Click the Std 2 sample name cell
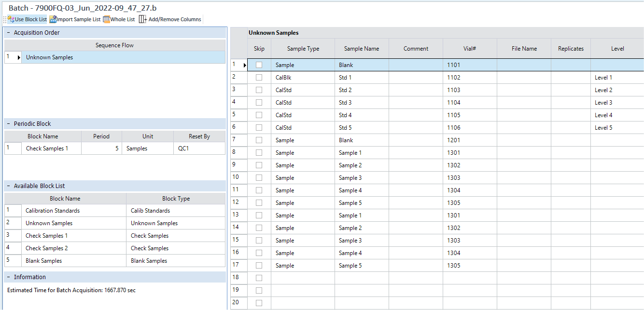This screenshot has width=644, height=310. (x=362, y=90)
